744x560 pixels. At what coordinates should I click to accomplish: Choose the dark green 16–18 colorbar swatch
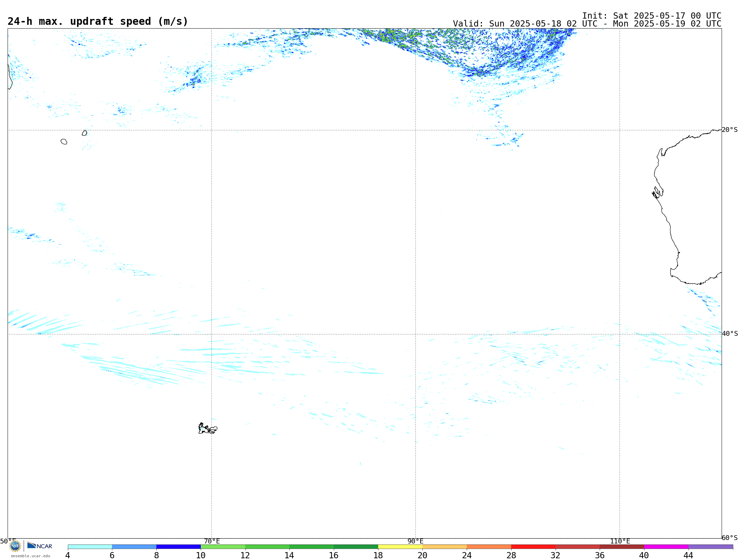coord(356,547)
